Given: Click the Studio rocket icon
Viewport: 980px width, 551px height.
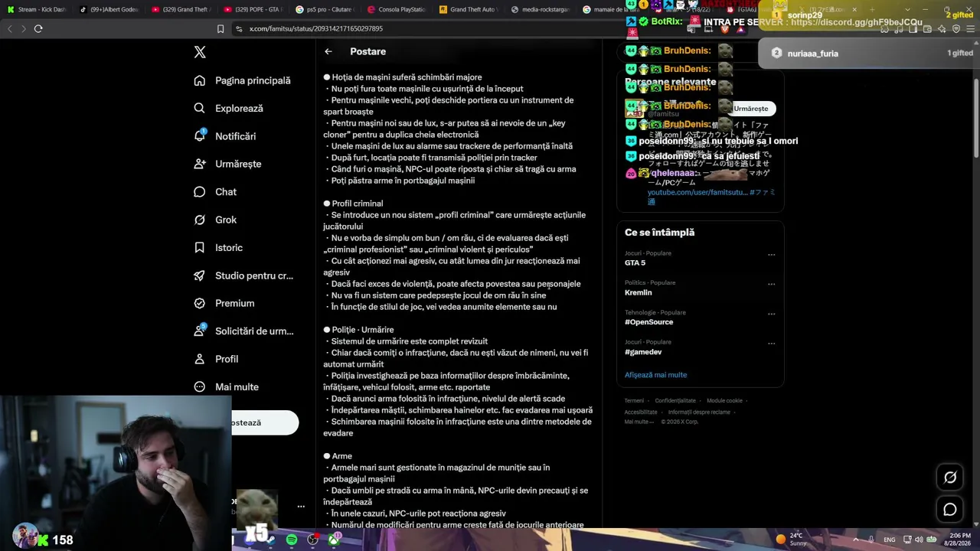Looking at the screenshot, I should [200, 275].
